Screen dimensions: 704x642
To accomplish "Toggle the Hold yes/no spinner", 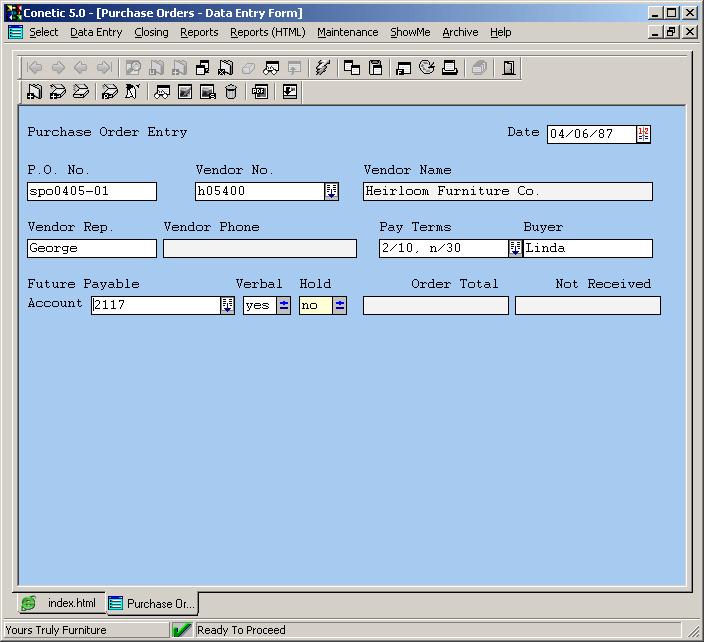I will click(x=340, y=306).
